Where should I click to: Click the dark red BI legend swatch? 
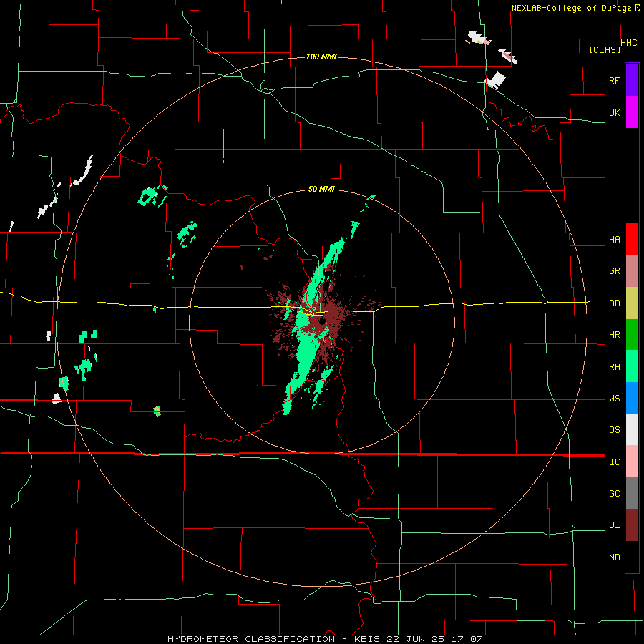[632, 525]
